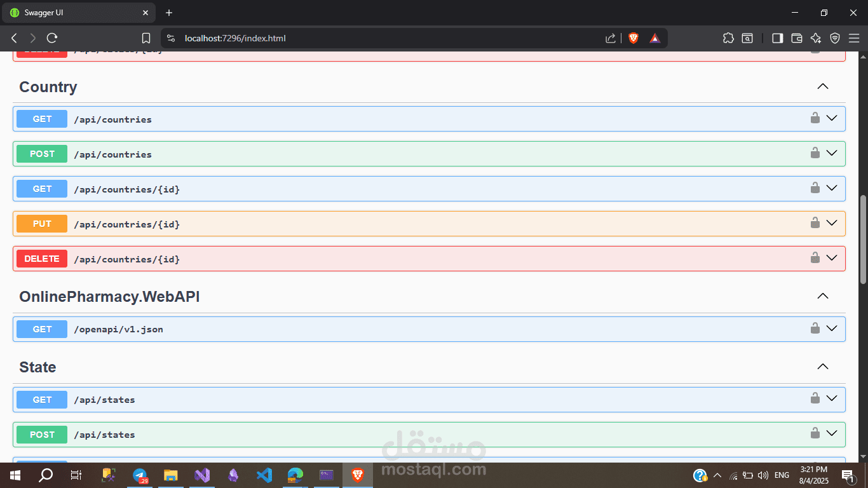The width and height of the screenshot is (868, 488).
Task: Open Telegram from the taskbar
Action: pos(140,475)
